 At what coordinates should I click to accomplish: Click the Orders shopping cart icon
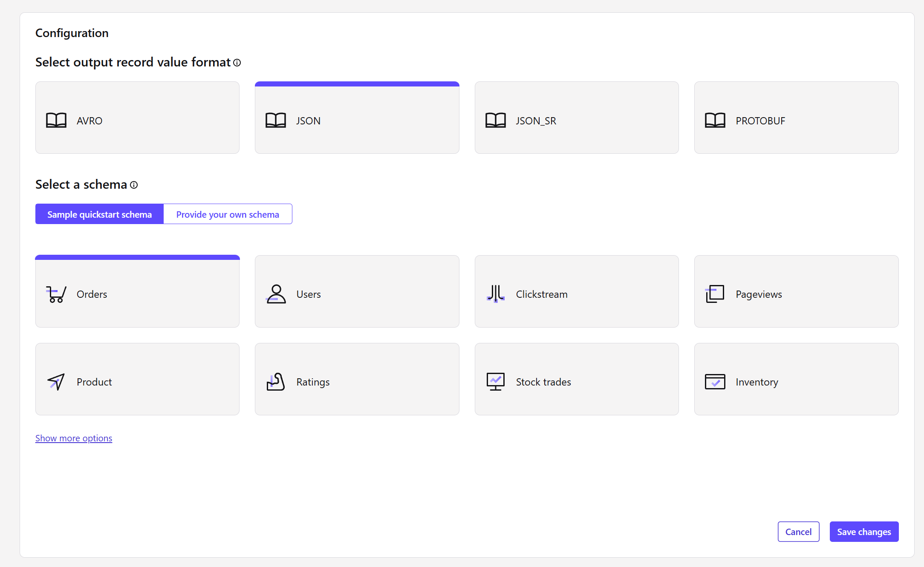tap(56, 294)
